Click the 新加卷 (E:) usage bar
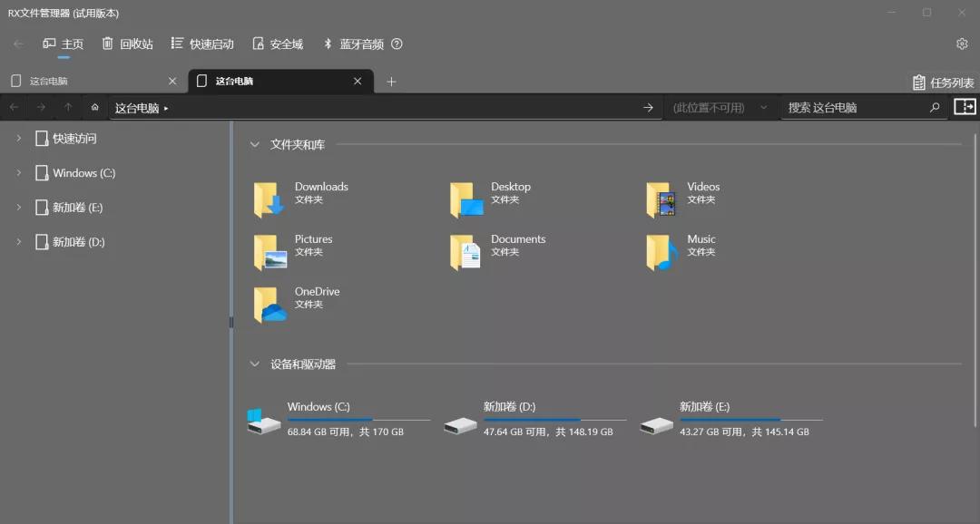Screen dimensions: 980x524 [751, 420]
